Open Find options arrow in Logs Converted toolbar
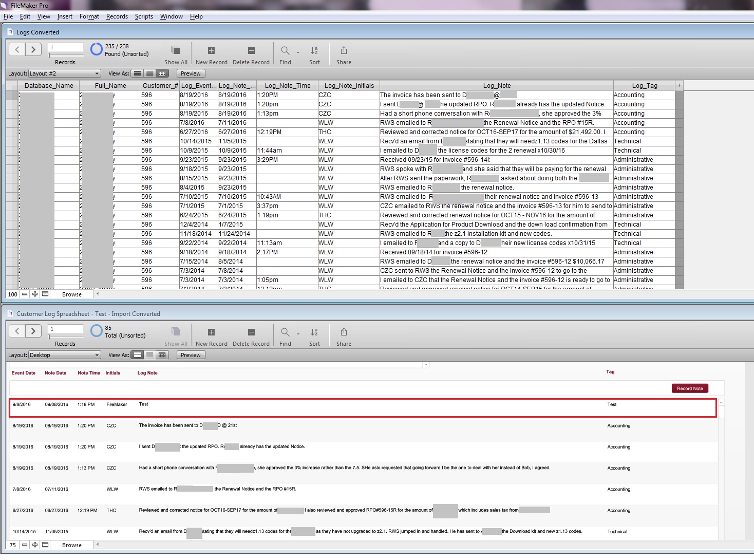This screenshot has width=754, height=560. 298,52
